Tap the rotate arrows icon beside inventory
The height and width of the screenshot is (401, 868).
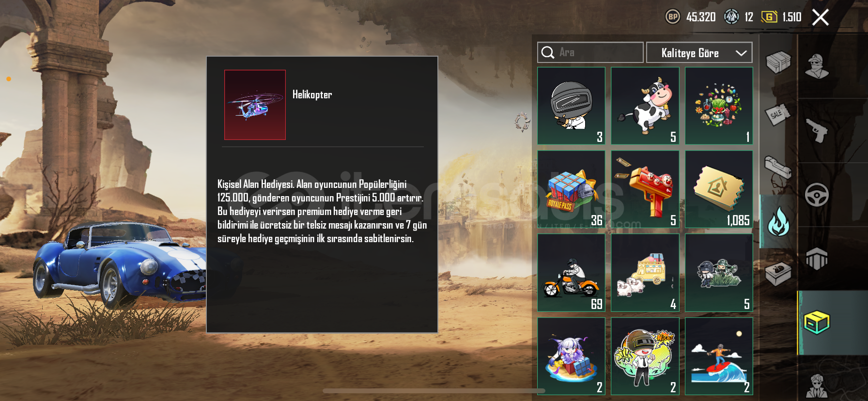[x=522, y=122]
